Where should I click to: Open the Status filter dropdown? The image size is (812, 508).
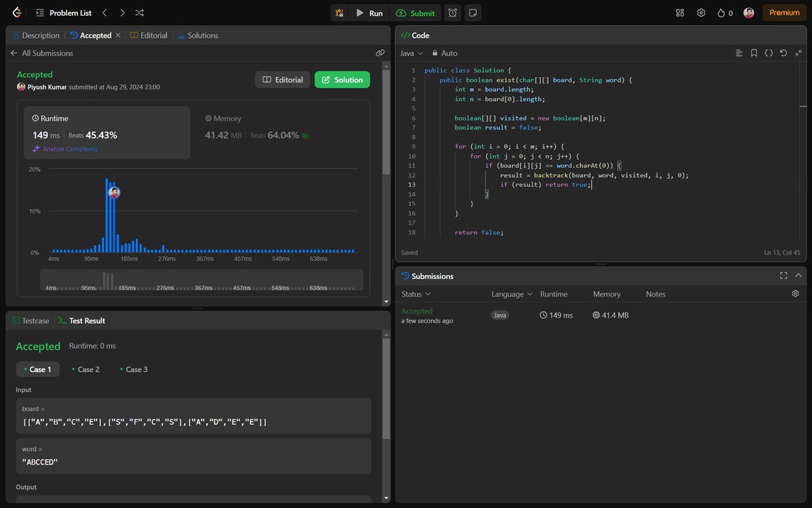point(416,294)
